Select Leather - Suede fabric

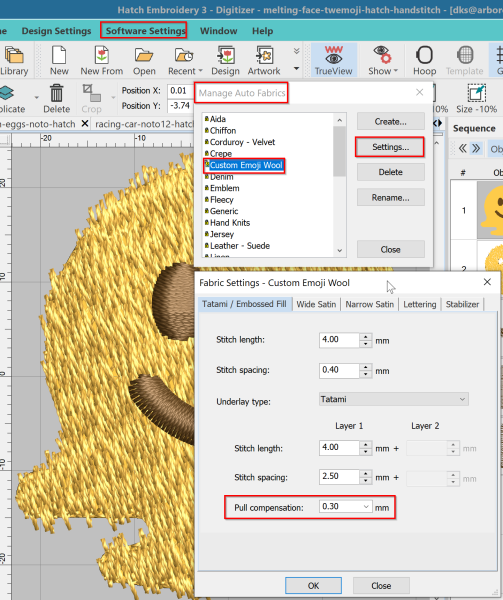tap(239, 246)
